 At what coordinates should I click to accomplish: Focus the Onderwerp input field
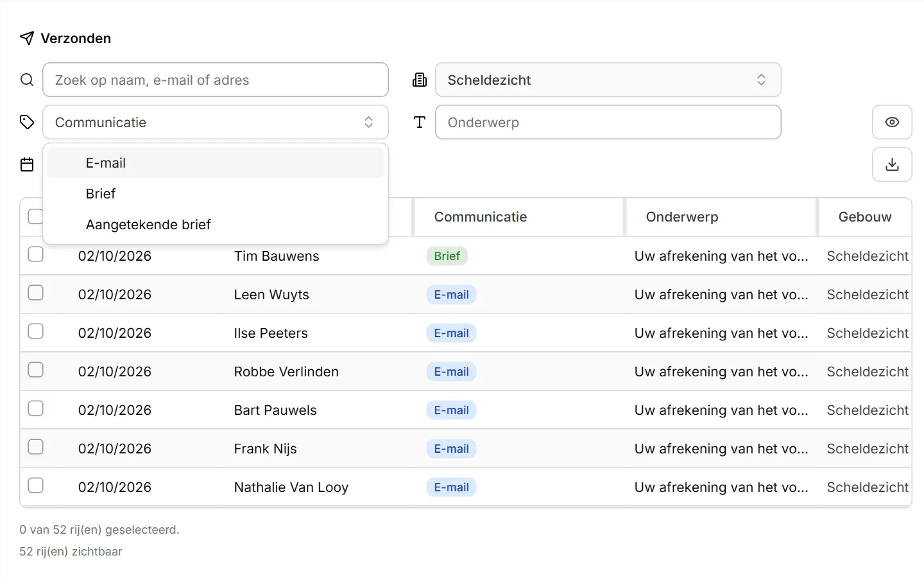click(x=608, y=122)
